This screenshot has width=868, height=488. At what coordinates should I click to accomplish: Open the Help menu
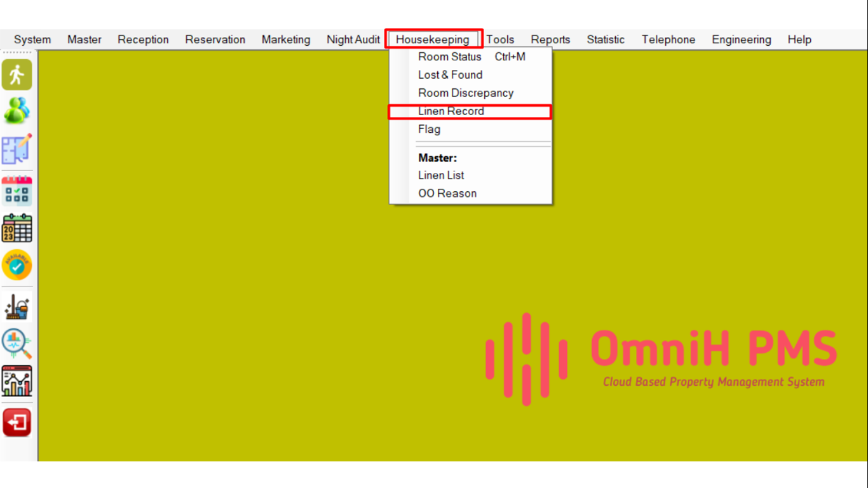pos(799,39)
